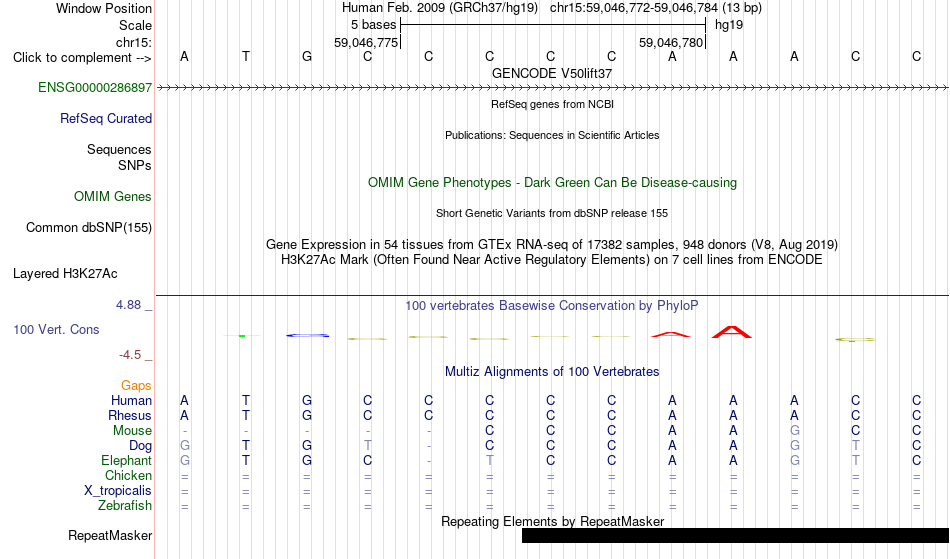Click the X_tropicalis species label
Screen dimensions: 950x559
click(118, 491)
